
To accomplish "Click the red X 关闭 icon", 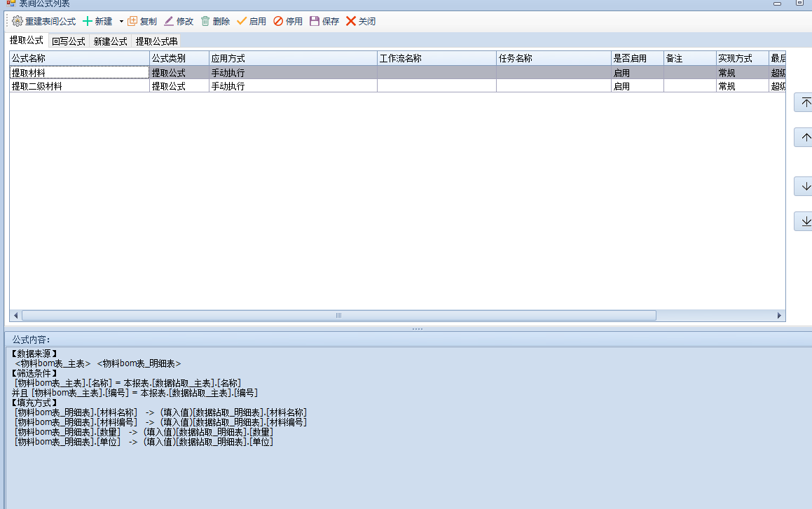I will point(351,22).
